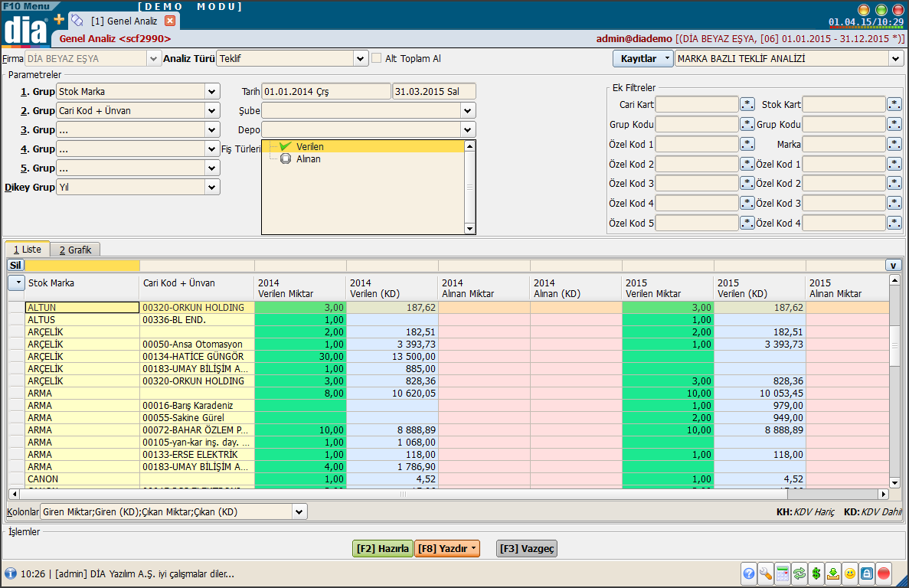The image size is (909, 588).
Task: Open the 3. Grup dropdown
Action: (211, 129)
